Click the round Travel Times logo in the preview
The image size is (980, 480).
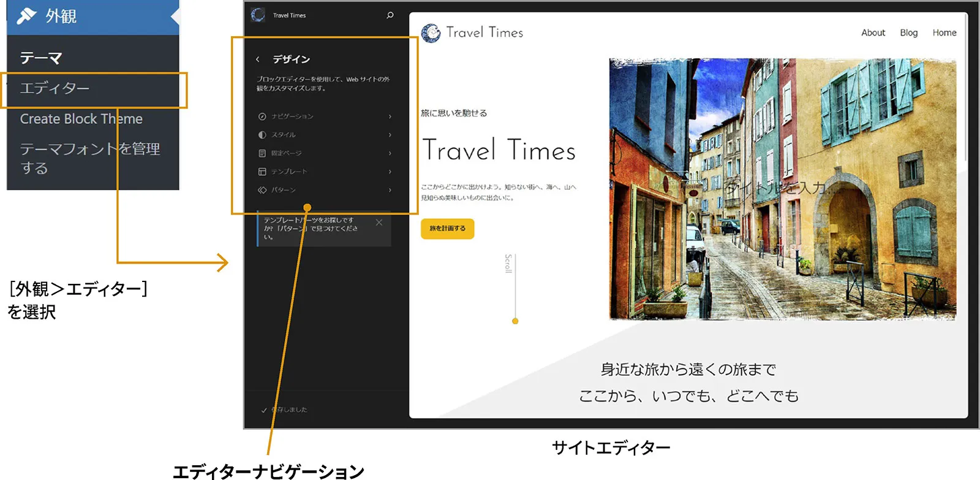(431, 33)
